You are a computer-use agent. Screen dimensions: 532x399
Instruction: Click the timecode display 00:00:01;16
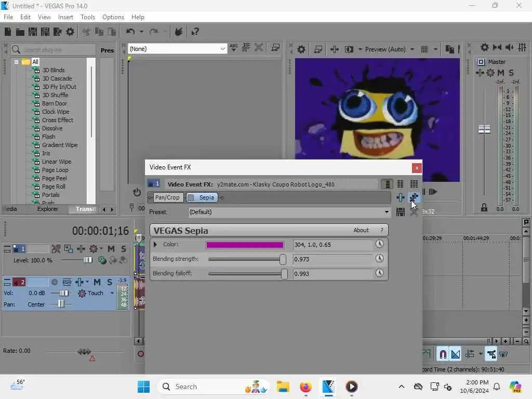coord(100,231)
